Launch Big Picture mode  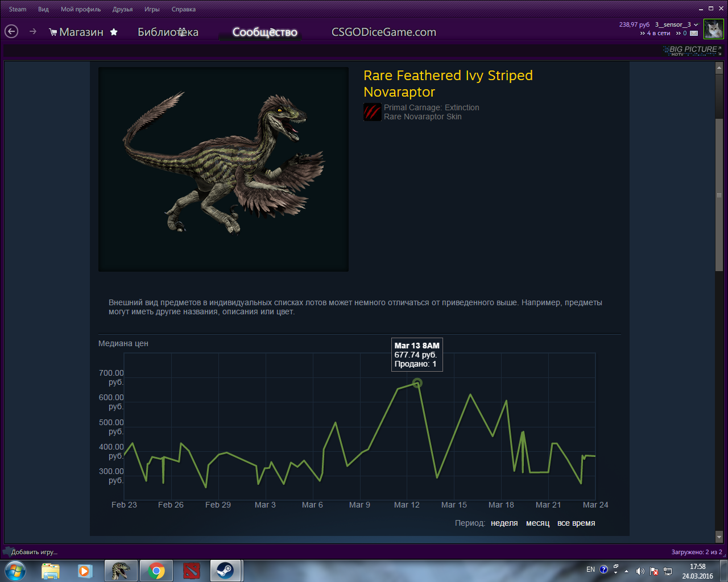click(x=692, y=50)
